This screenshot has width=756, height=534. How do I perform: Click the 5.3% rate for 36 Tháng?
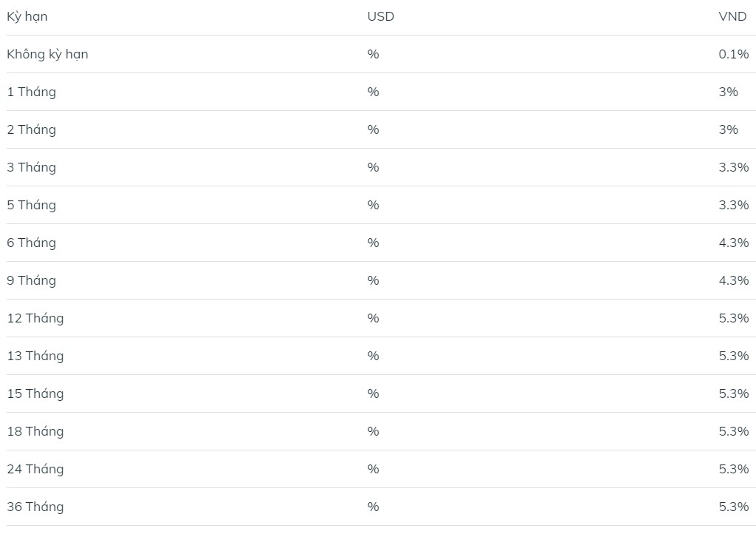733,507
